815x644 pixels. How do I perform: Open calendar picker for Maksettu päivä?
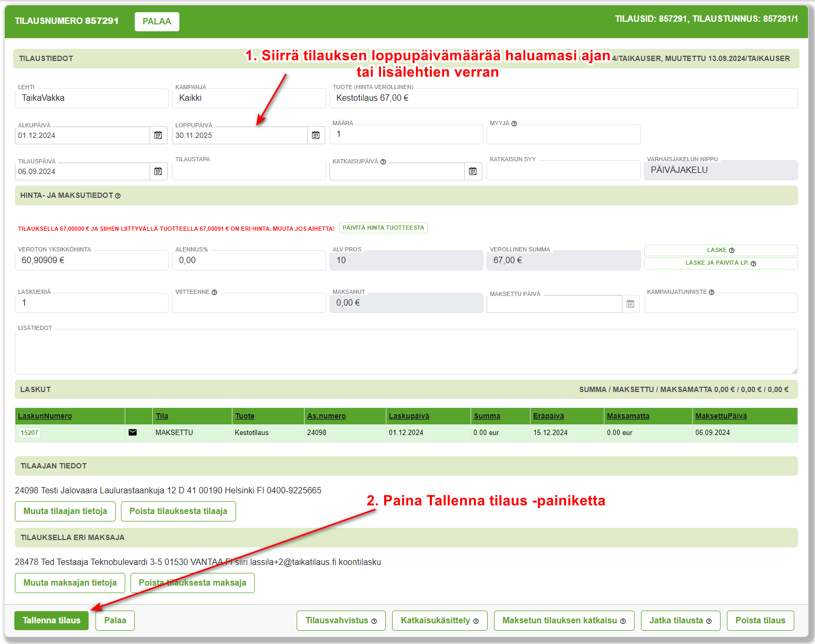tap(630, 304)
